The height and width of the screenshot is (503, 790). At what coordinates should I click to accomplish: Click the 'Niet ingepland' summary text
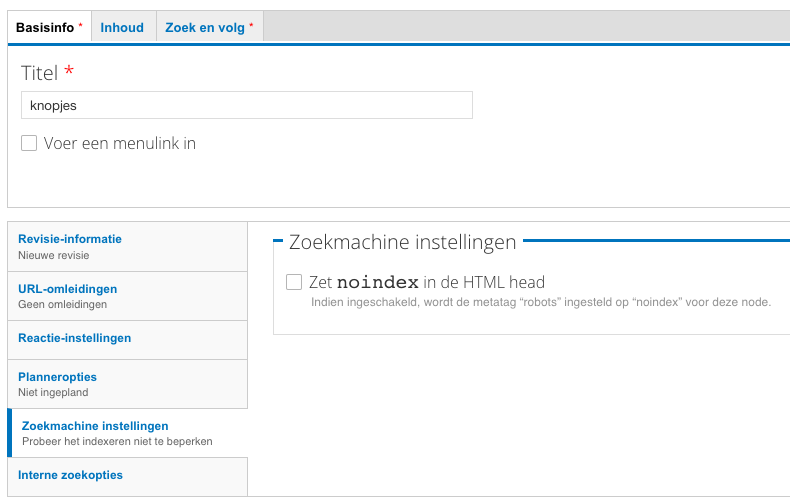(x=54, y=393)
